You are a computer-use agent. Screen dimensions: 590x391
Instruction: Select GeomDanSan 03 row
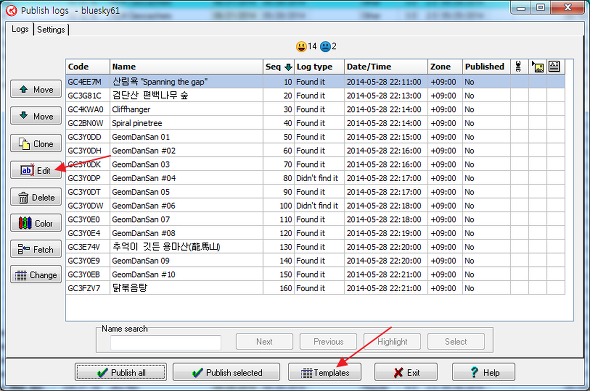tap(315, 164)
